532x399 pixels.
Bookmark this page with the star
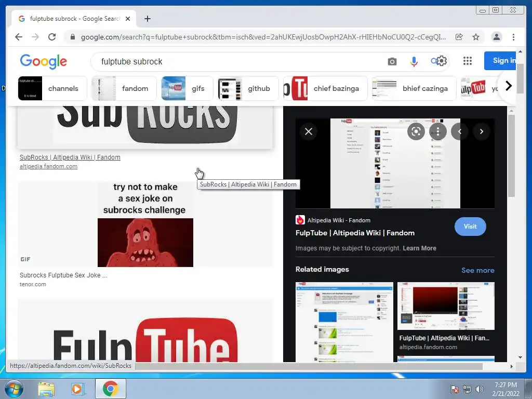point(476,37)
